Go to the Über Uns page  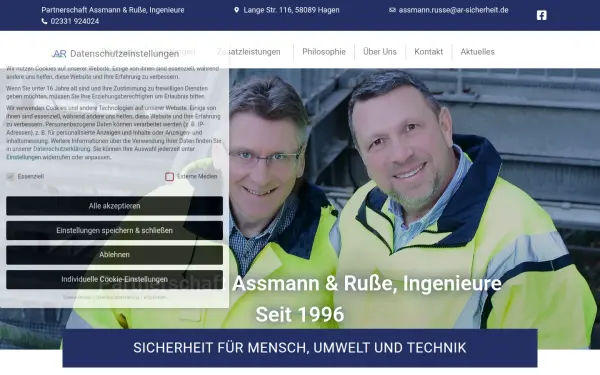click(x=380, y=52)
